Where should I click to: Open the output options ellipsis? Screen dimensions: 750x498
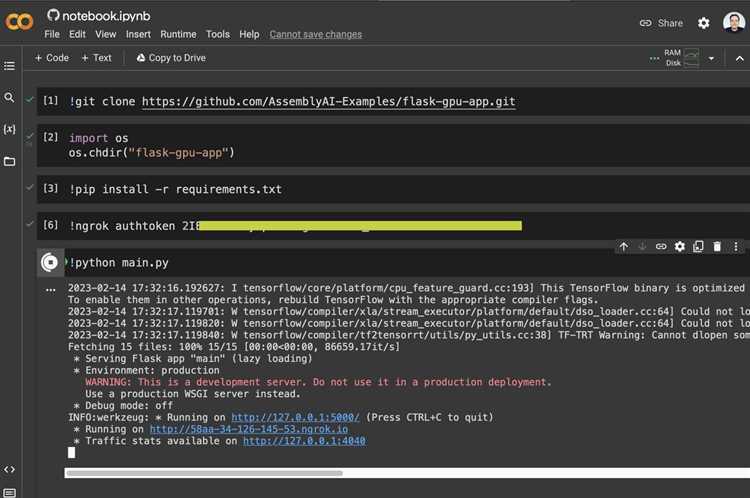pyautogui.click(x=50, y=289)
